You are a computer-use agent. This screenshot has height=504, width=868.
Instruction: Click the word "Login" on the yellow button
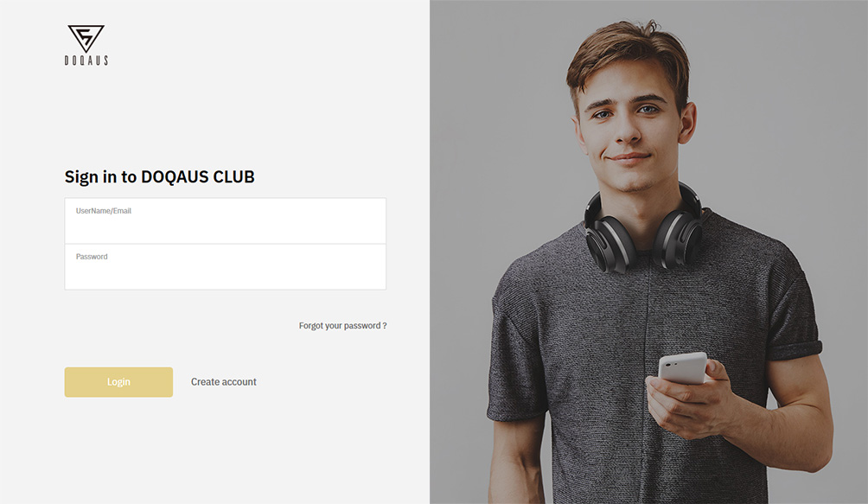118,382
